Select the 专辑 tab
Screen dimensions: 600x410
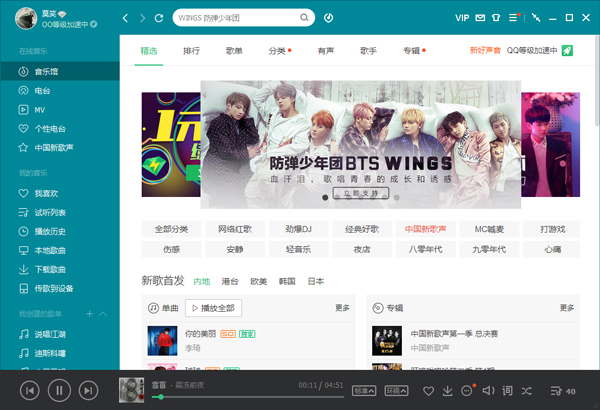coord(413,51)
